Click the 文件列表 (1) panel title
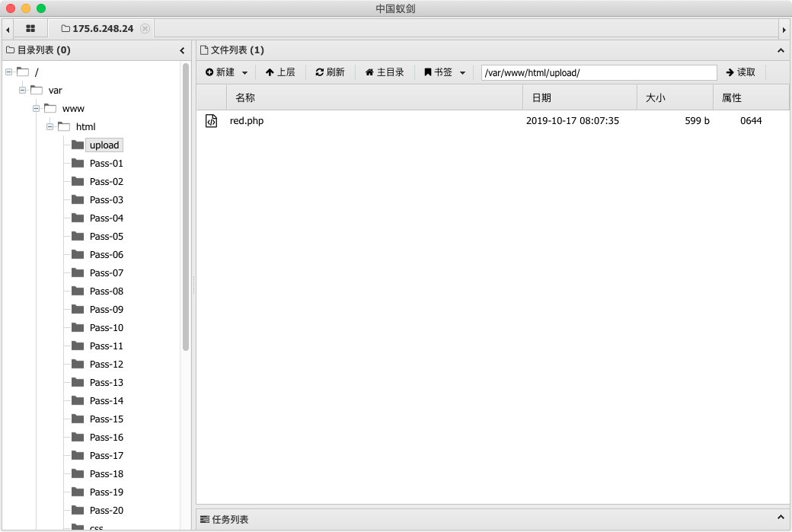 coord(232,50)
